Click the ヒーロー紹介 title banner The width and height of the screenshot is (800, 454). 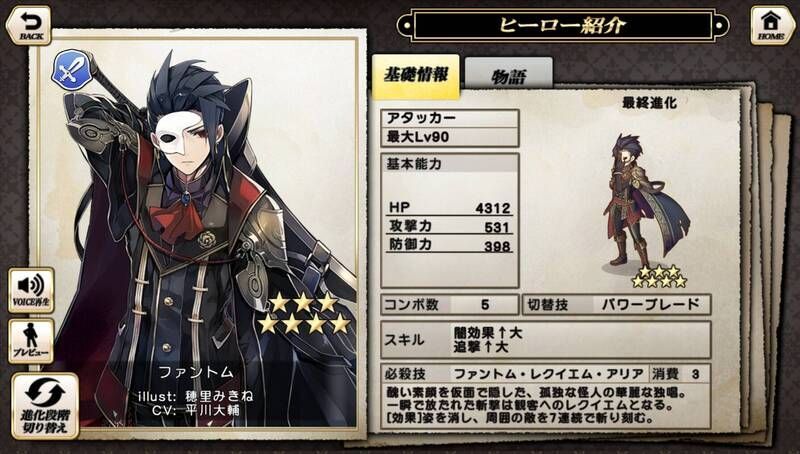563,25
